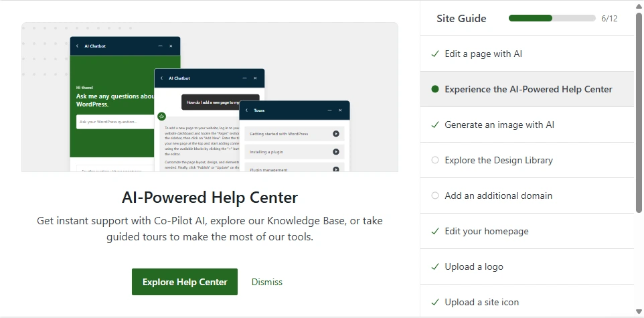Click the green dot beside Experience the AI-Powered Help Center
Screen dimensions: 644x318
click(435, 89)
